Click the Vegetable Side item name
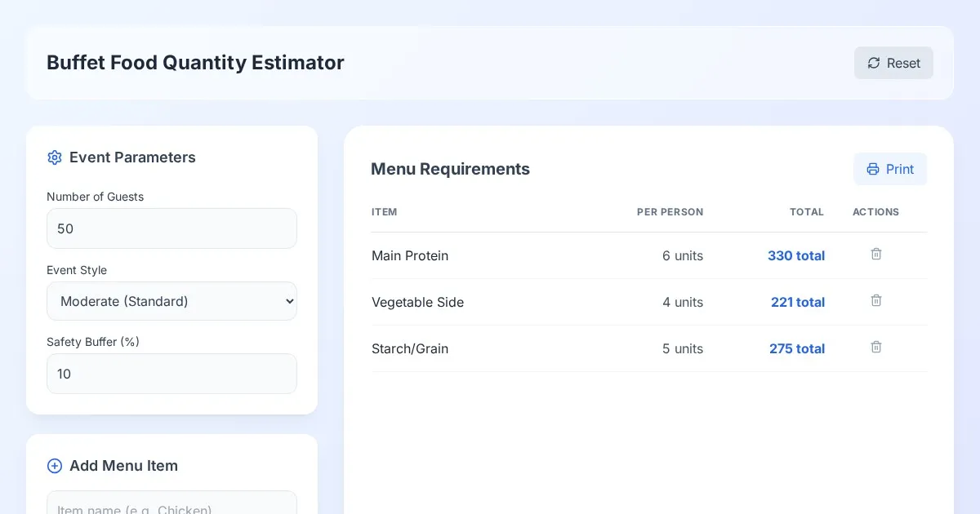This screenshot has height=514, width=980. click(x=417, y=302)
